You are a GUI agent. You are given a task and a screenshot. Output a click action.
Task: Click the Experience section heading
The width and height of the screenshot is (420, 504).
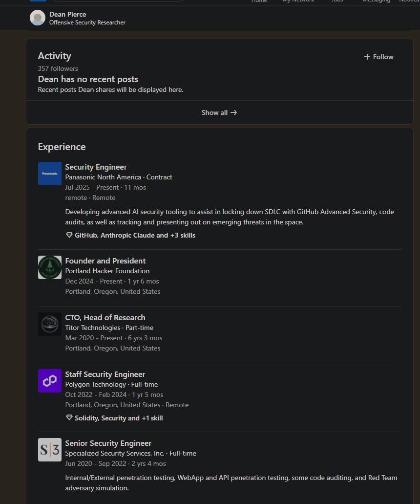[x=62, y=147]
